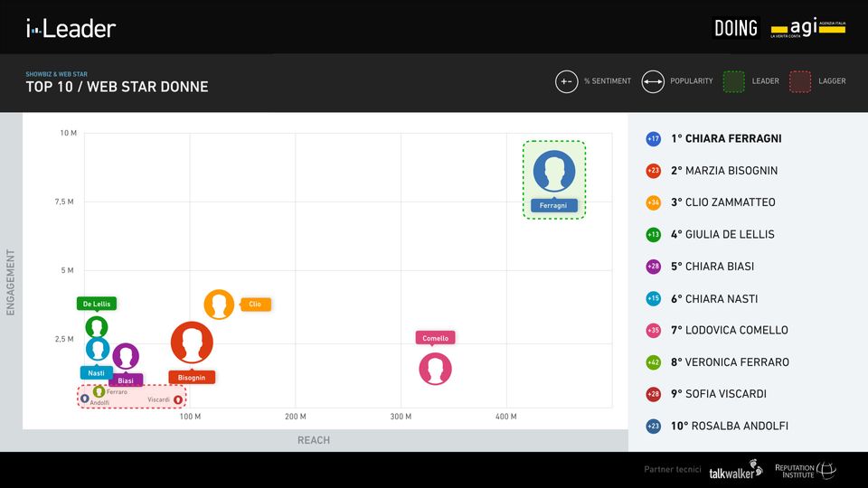Click the green De Lellis avatar
The height and width of the screenshot is (488, 868).
click(x=97, y=327)
